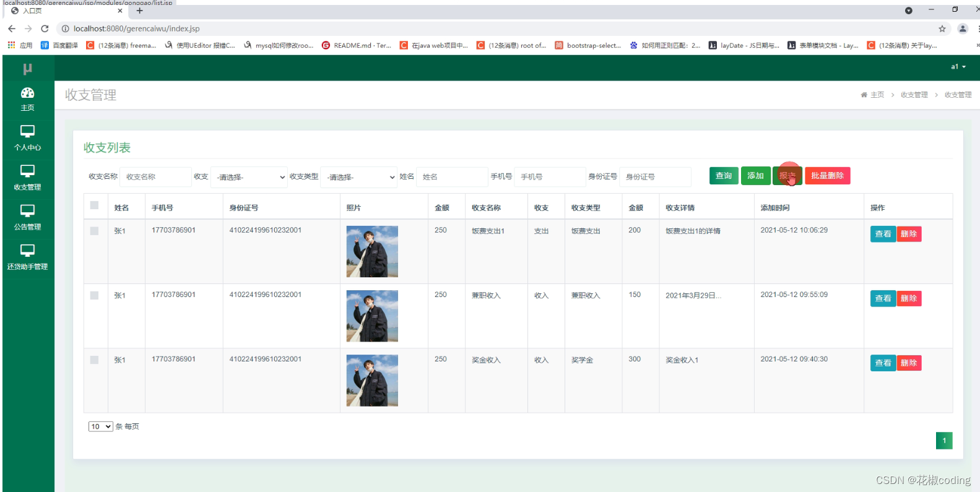The width and height of the screenshot is (980, 492).
Task: Reload the page with the refresh icon
Action: tap(45, 28)
